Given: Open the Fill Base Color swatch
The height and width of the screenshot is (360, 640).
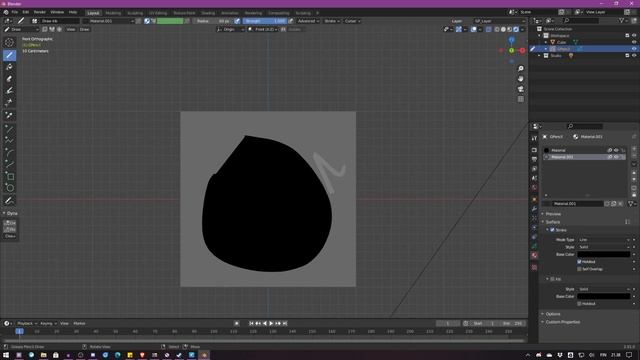Looking at the screenshot, I should 604,296.
